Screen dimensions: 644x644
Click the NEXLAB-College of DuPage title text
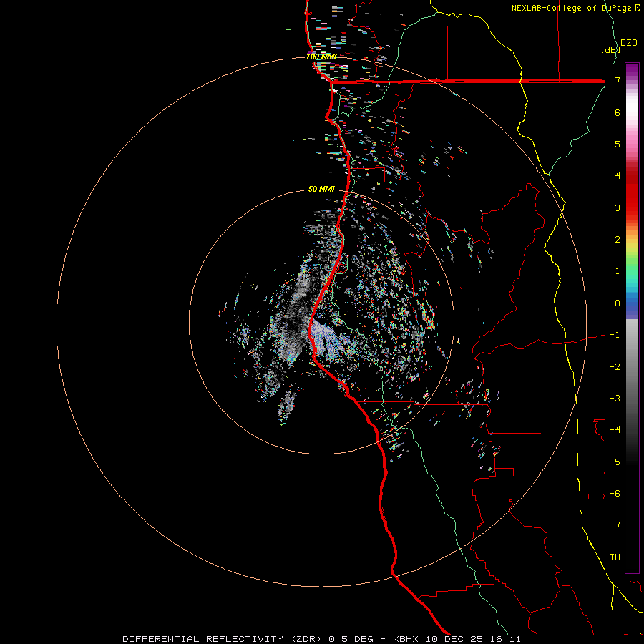tap(572, 8)
